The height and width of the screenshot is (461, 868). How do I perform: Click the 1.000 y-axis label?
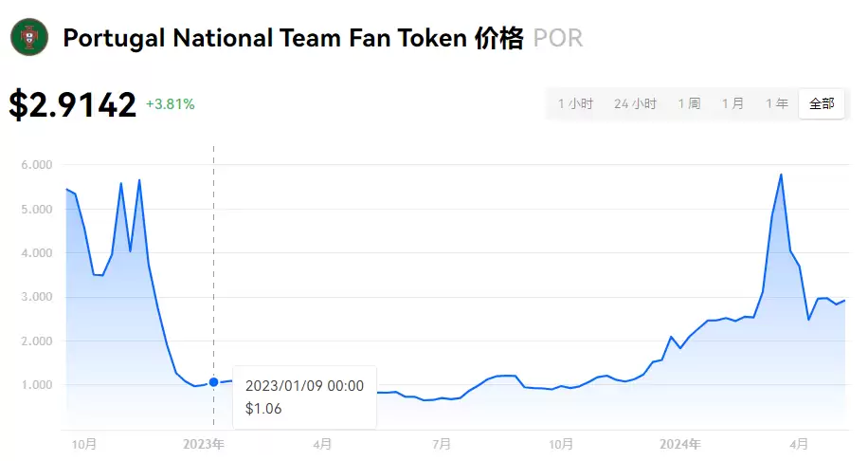pos(35,385)
